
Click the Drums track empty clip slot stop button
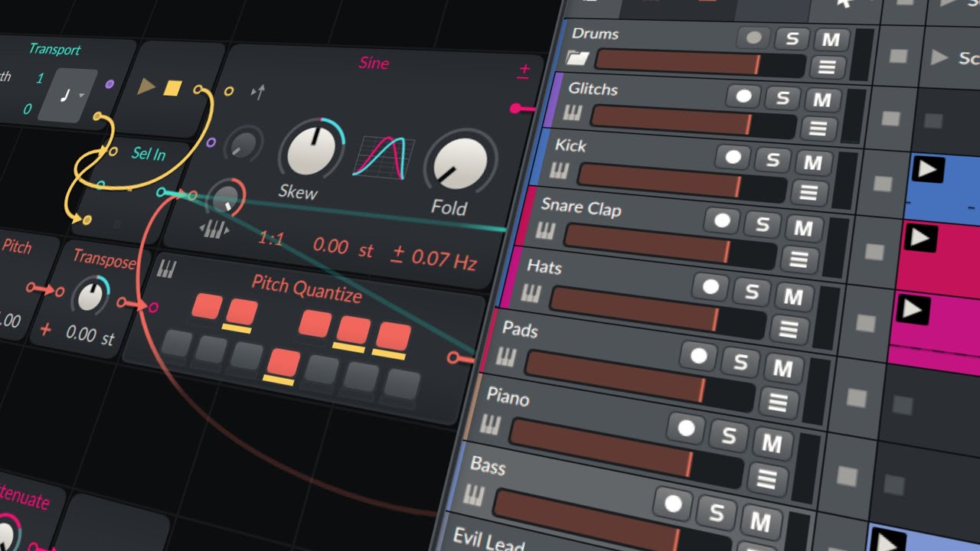[897, 57]
